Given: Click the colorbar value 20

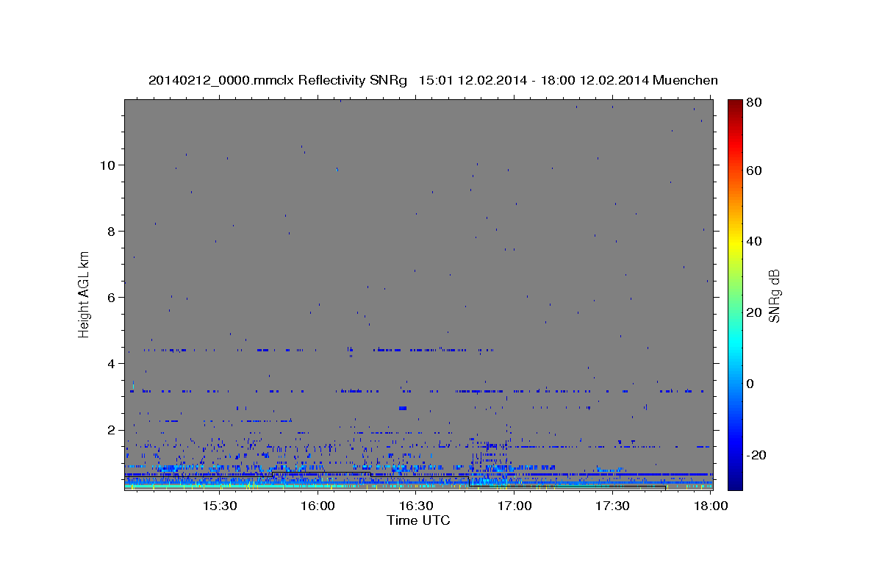Looking at the screenshot, I should [x=753, y=312].
